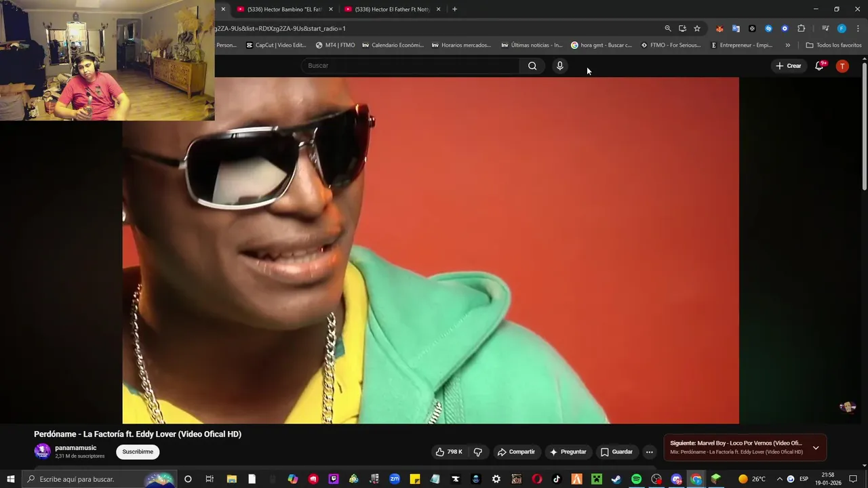
Task: Open 'CapCut | Video Edit...' bookmark
Action: coord(276,45)
